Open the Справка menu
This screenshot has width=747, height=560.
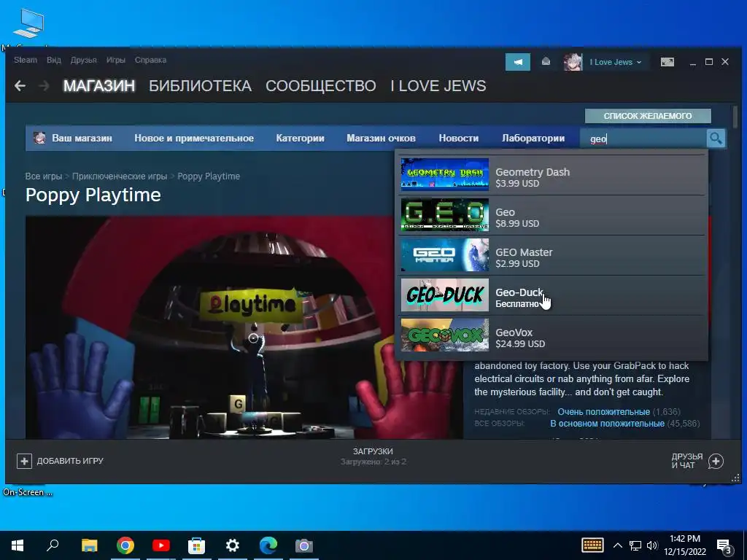[150, 60]
